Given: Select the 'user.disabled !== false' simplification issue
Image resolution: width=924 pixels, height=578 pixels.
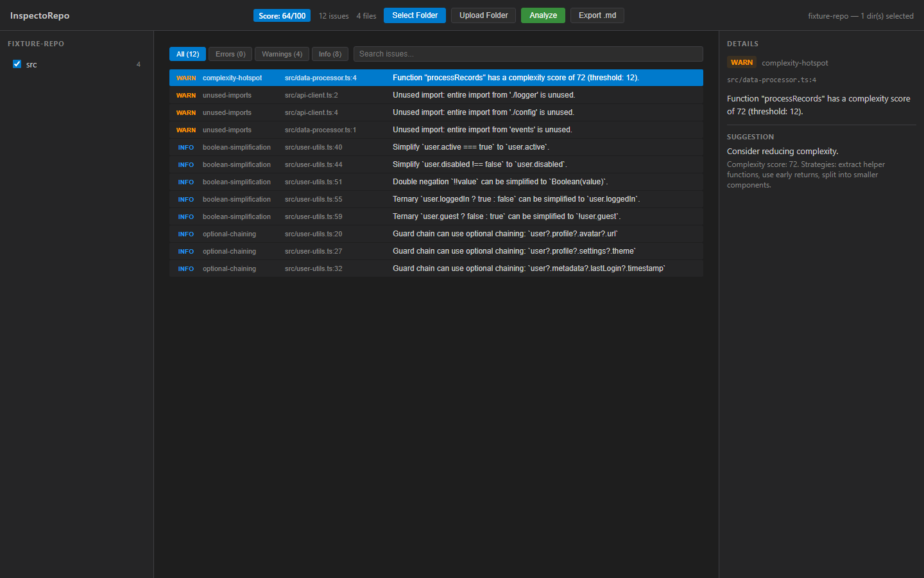Looking at the screenshot, I should [x=436, y=164].
